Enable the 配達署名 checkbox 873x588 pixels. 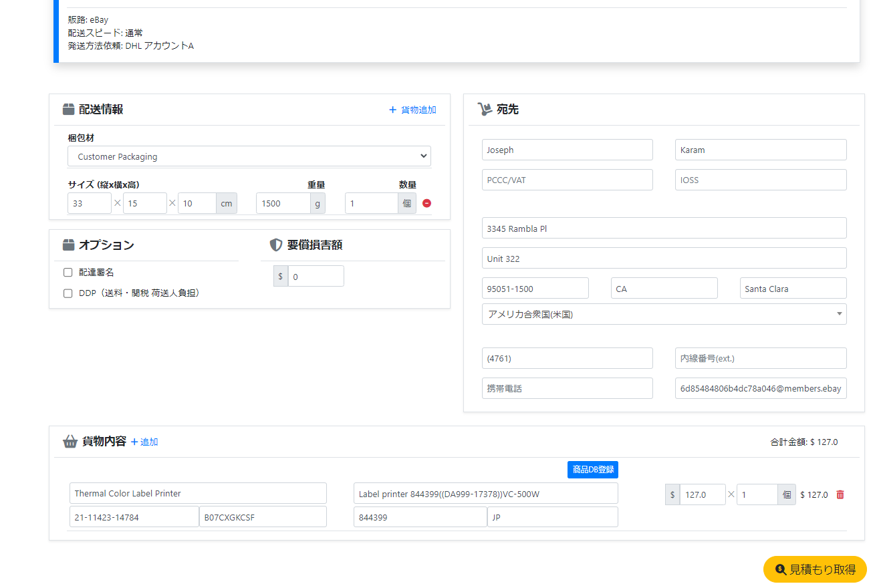point(68,273)
